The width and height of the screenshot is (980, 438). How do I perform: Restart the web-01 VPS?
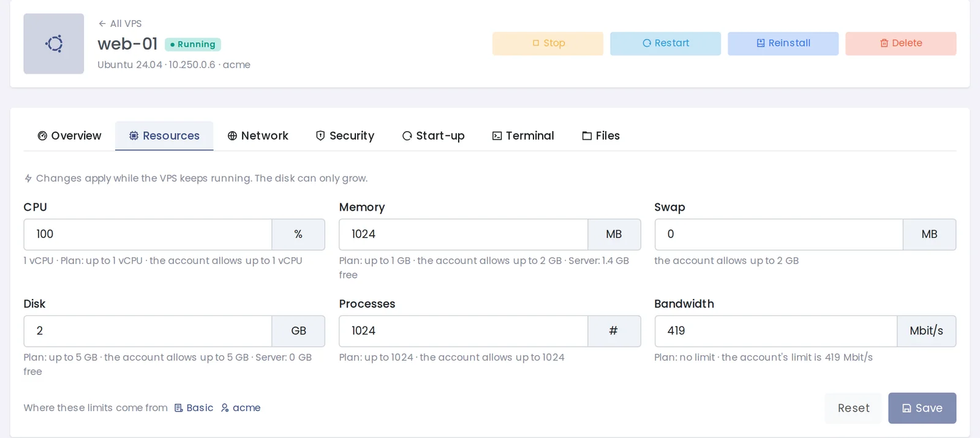tap(665, 43)
